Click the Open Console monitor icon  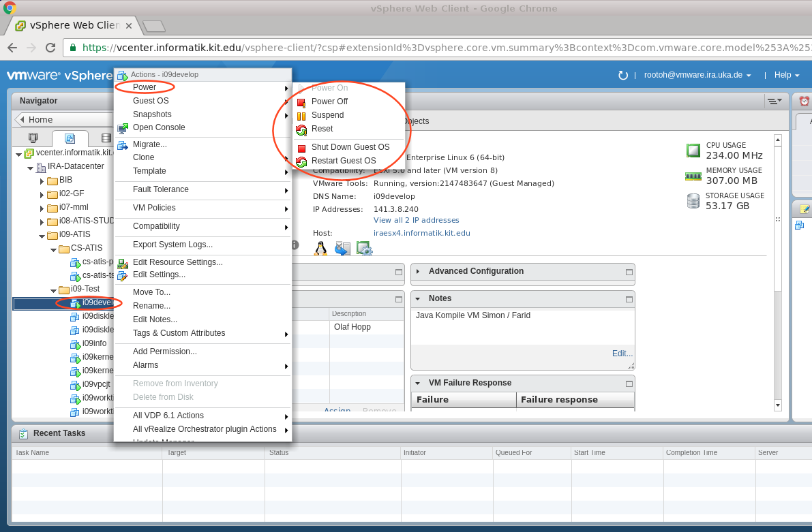123,128
